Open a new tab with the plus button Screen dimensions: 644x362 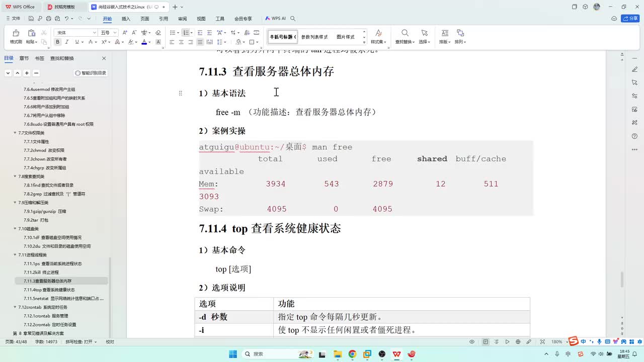(x=175, y=7)
